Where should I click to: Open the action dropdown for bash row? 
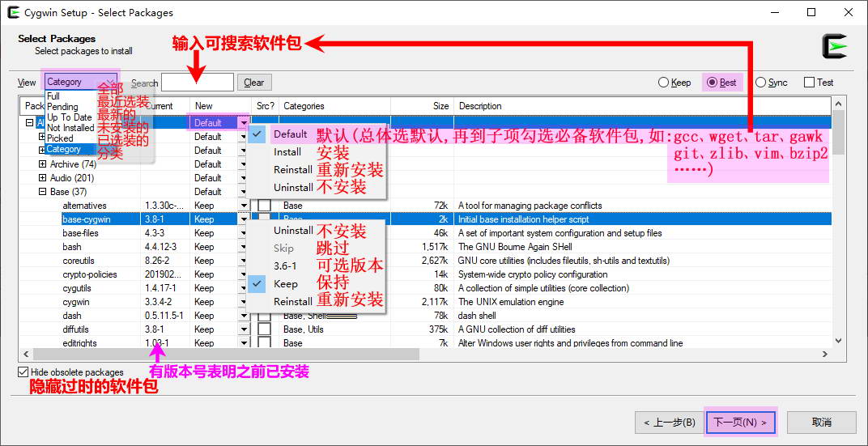coord(243,247)
